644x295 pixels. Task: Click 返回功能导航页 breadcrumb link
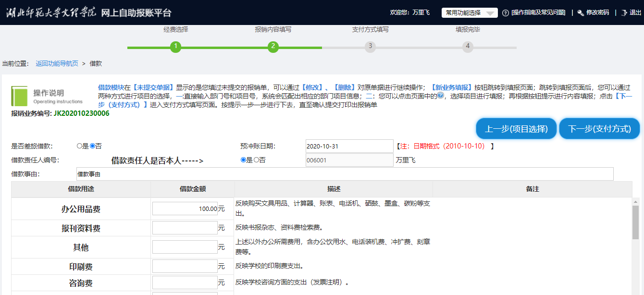click(x=57, y=63)
